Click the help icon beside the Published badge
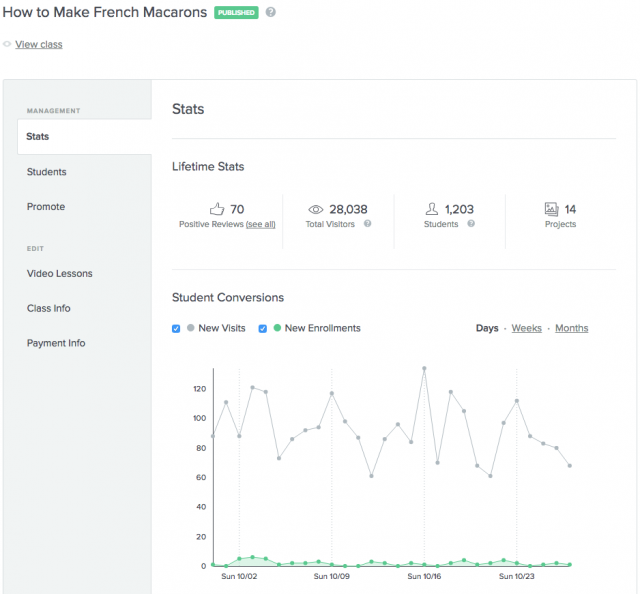 pos(271,13)
